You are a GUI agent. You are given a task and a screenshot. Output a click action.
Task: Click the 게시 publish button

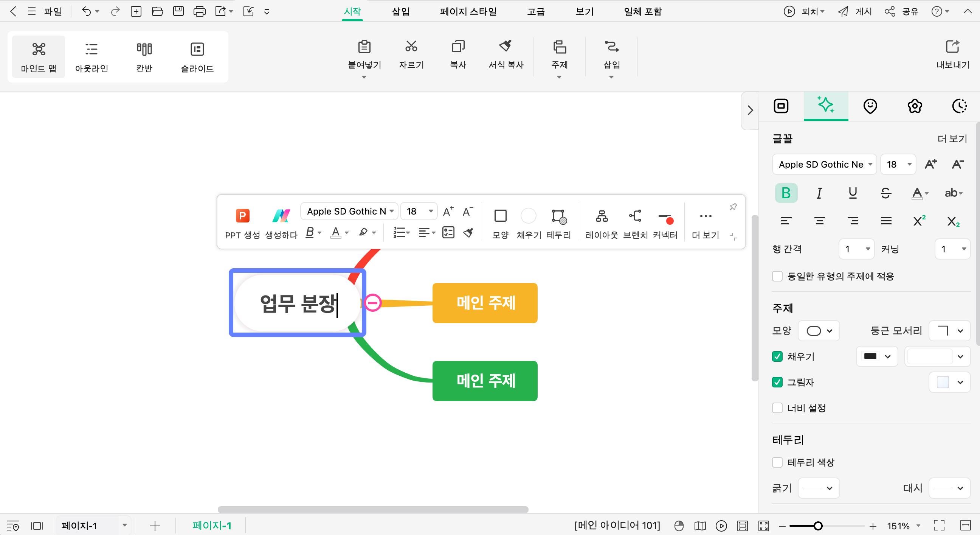pos(855,11)
